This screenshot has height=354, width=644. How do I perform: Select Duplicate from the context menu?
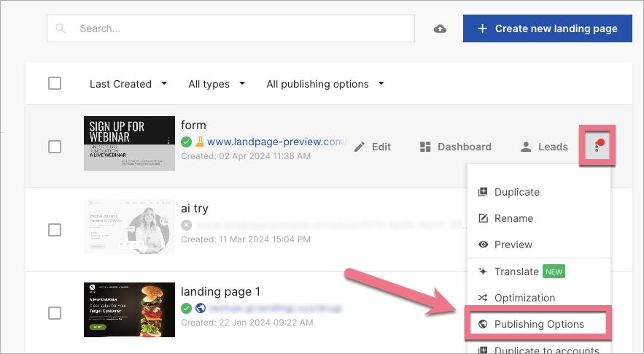[516, 192]
